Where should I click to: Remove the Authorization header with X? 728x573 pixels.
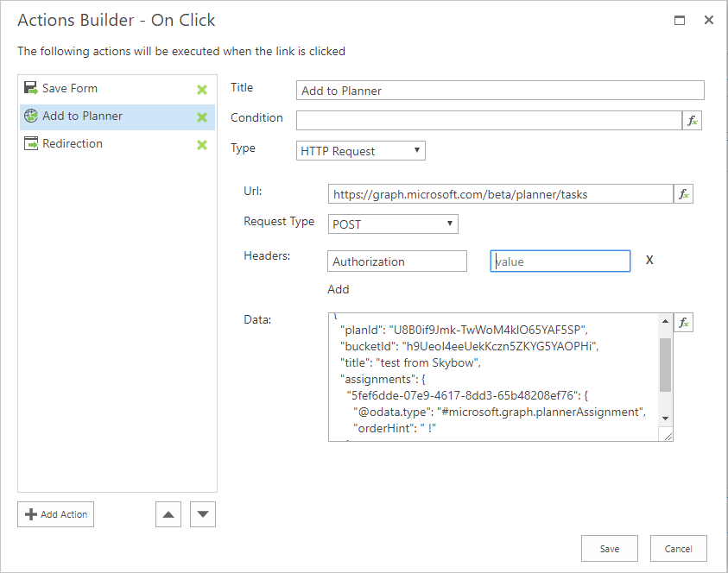point(649,261)
